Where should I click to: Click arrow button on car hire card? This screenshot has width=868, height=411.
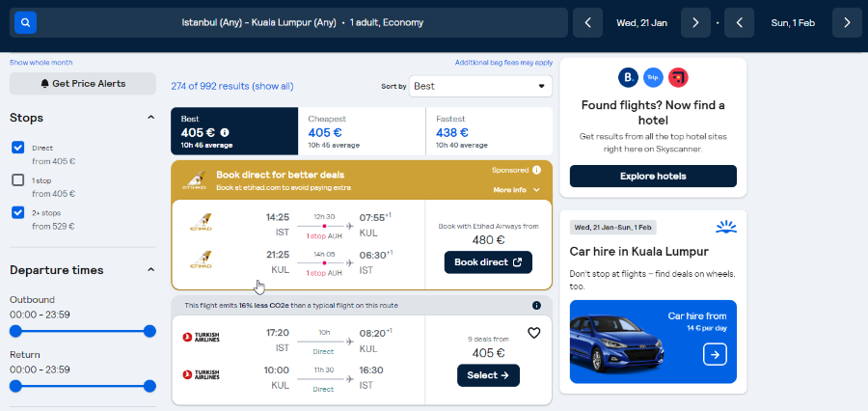(x=715, y=355)
